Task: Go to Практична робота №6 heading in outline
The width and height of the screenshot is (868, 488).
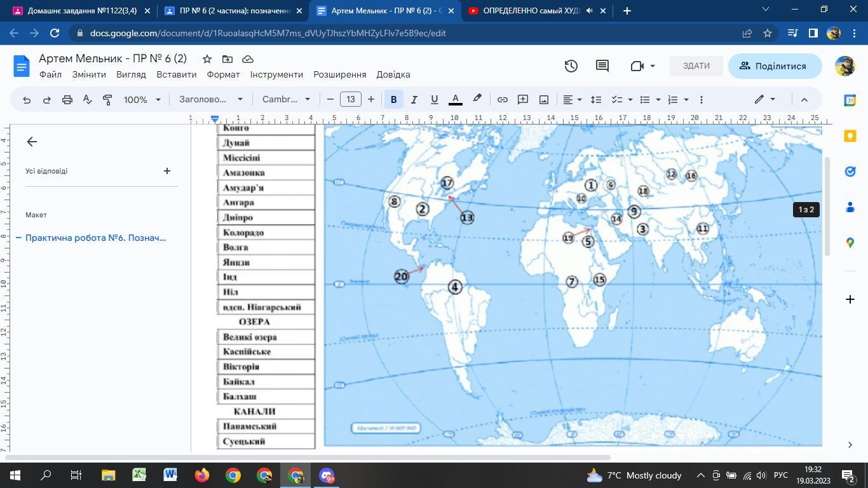Action: coord(95,238)
